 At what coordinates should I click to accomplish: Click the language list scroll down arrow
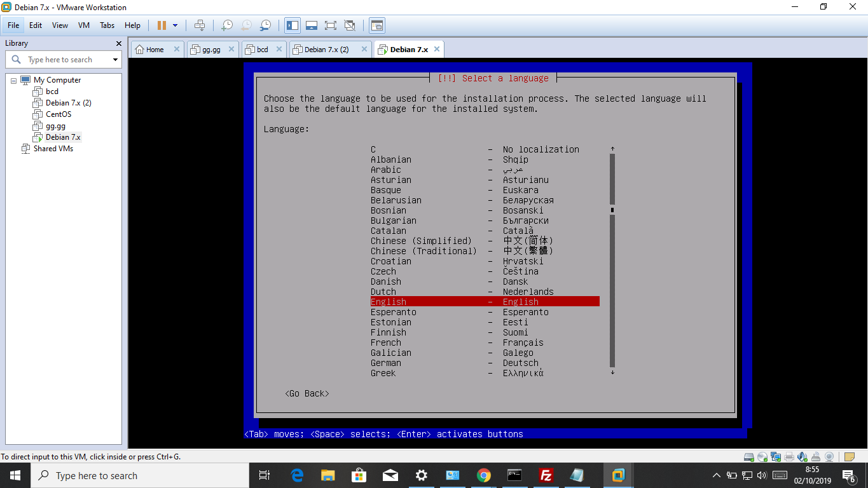point(612,372)
